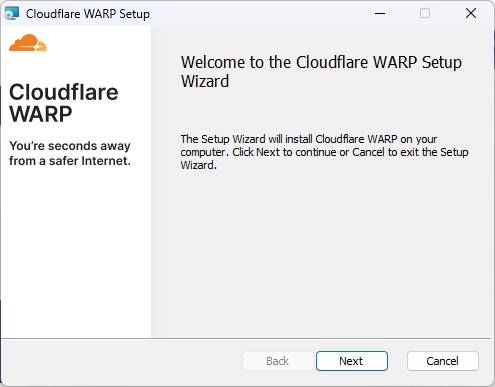This screenshot has height=387, width=495.
Task: Click empty title bar space beside the title
Action: coord(260,14)
